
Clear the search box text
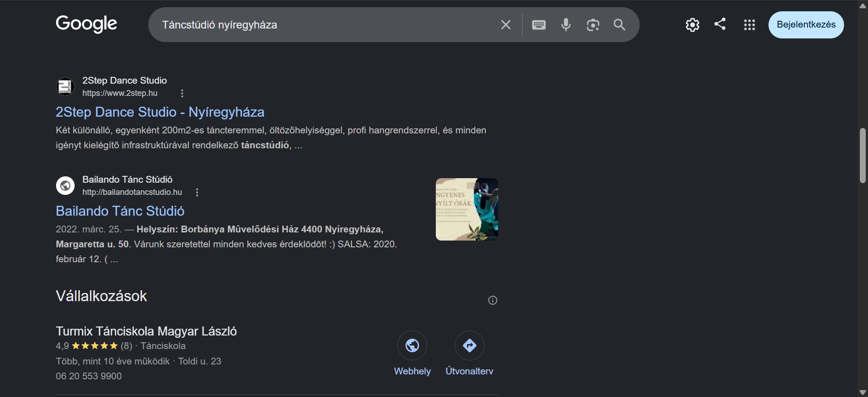pyautogui.click(x=505, y=25)
